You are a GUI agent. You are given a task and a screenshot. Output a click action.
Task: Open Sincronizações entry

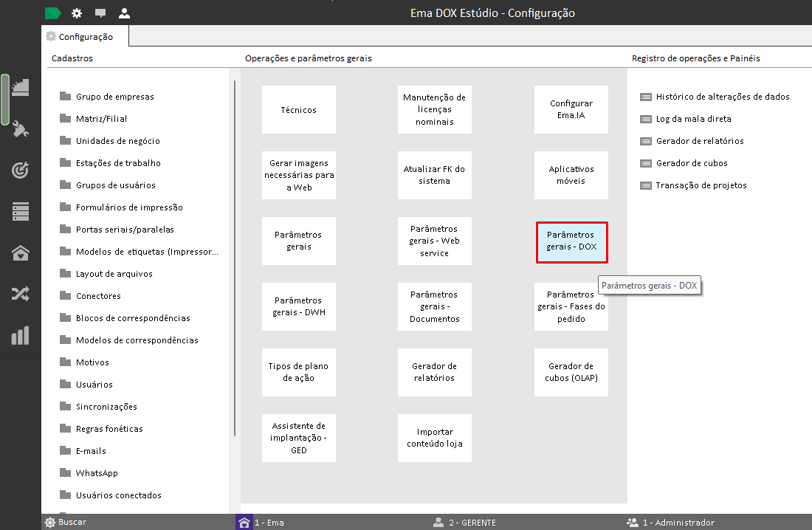(x=107, y=407)
